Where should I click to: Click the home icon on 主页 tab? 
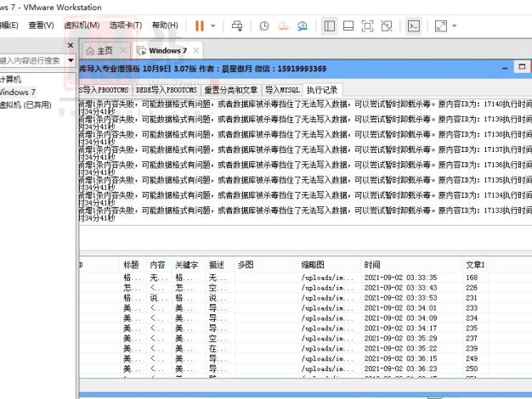tap(90, 51)
